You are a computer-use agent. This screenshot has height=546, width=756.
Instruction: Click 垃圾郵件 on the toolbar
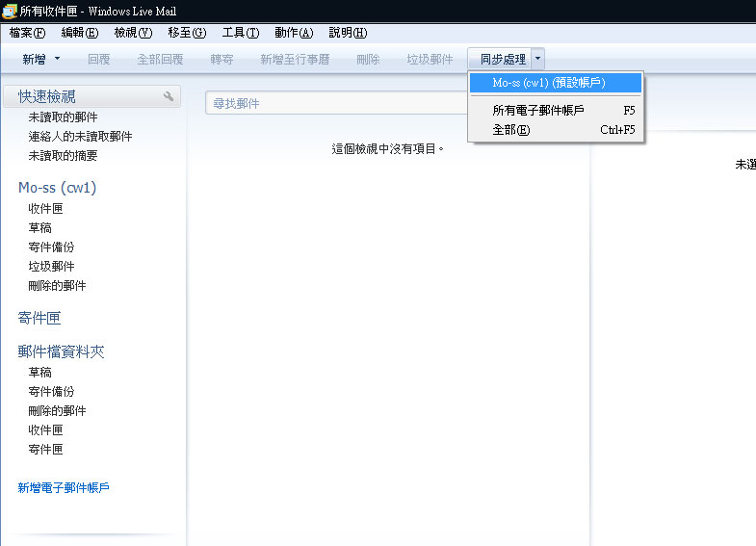pyautogui.click(x=430, y=60)
